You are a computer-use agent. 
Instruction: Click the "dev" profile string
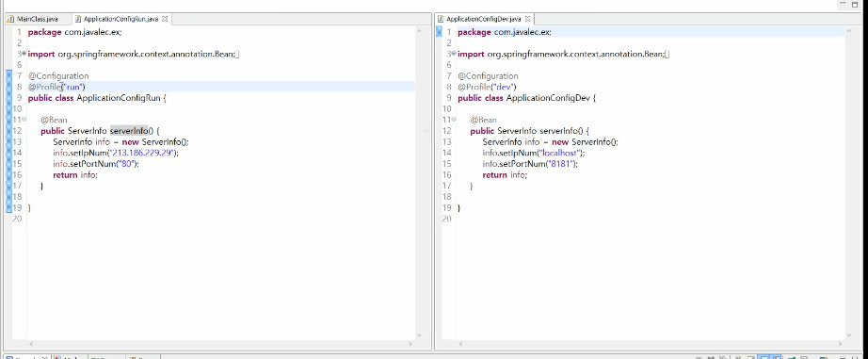[504, 87]
